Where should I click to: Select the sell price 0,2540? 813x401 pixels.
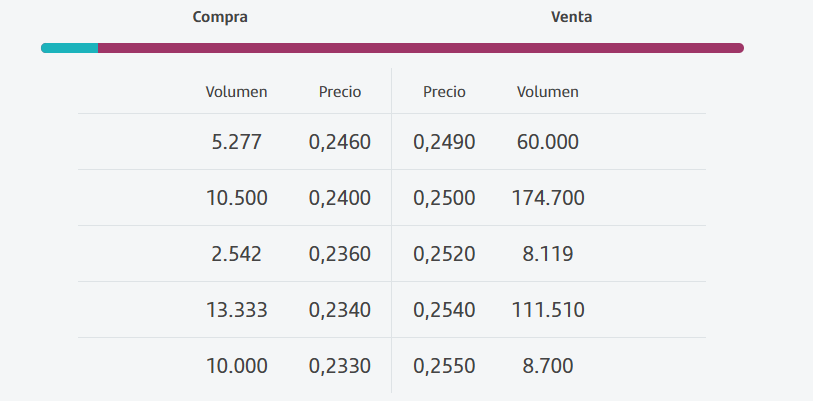pyautogui.click(x=444, y=310)
